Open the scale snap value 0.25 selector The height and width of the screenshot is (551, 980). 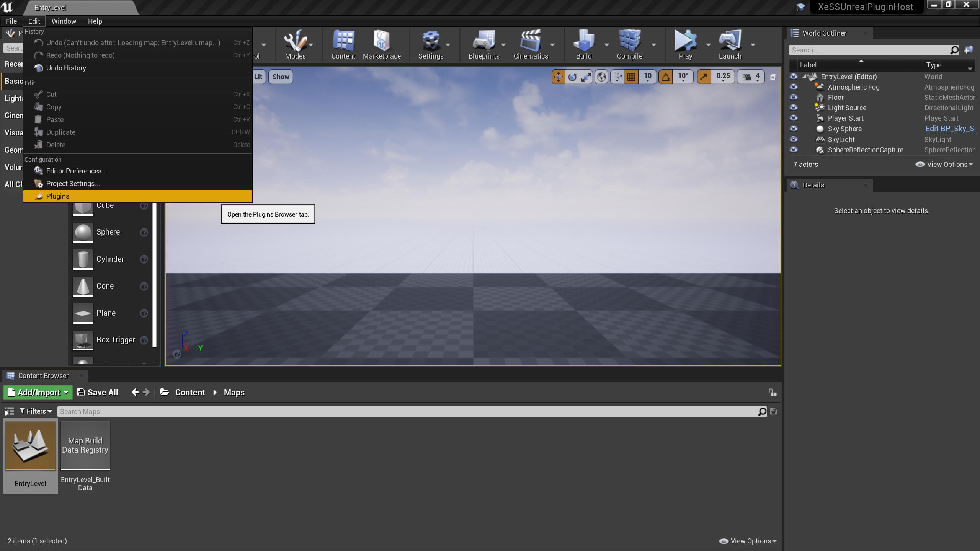click(x=723, y=77)
